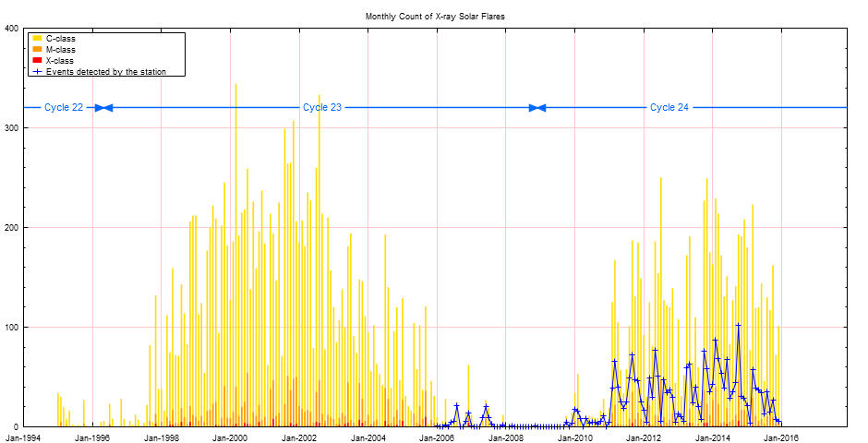
Task: Click the 'Jan-1994' x-axis label
Action: click(x=24, y=437)
